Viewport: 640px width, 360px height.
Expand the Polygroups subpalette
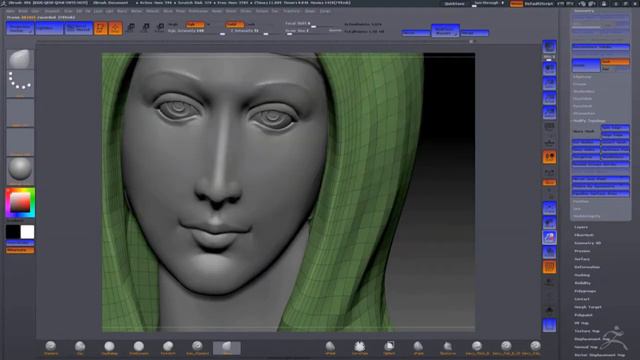click(585, 291)
